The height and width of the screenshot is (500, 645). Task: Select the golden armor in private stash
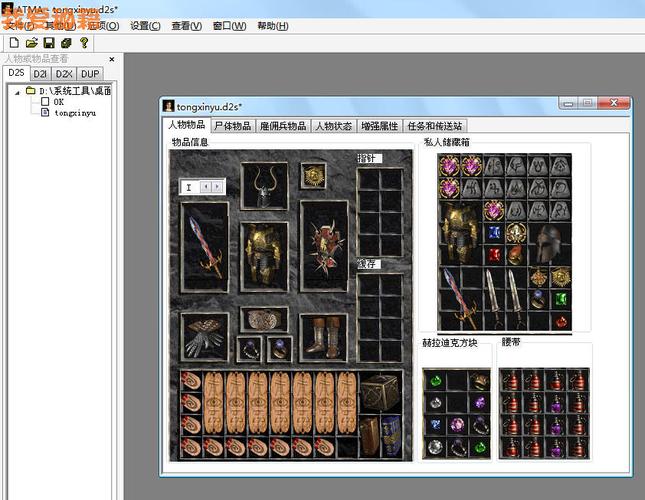click(x=460, y=232)
